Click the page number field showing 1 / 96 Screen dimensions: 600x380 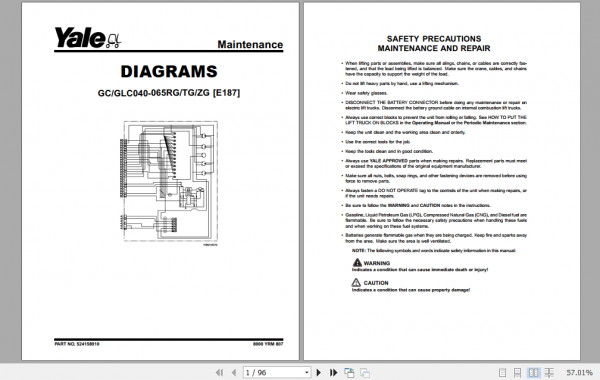tap(277, 372)
